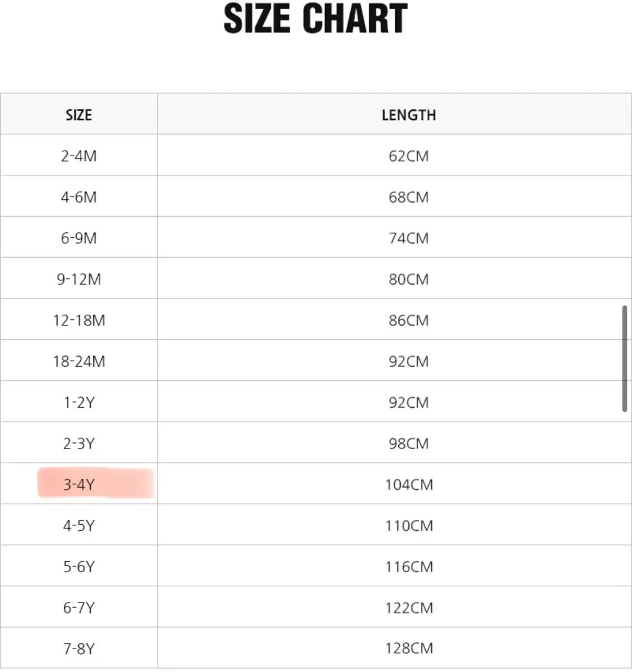Select the 2-4M size row
The width and height of the screenshot is (632, 672).
click(x=79, y=156)
